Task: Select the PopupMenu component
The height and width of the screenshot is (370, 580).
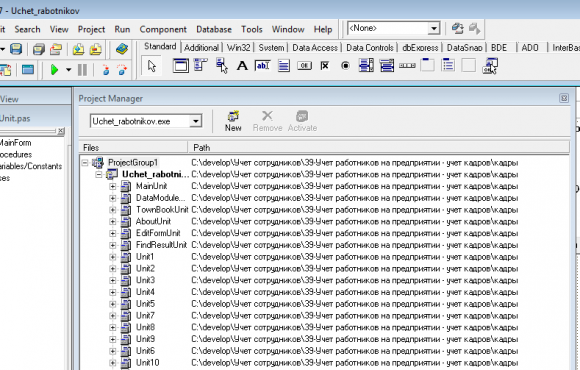Action: pos(222,66)
